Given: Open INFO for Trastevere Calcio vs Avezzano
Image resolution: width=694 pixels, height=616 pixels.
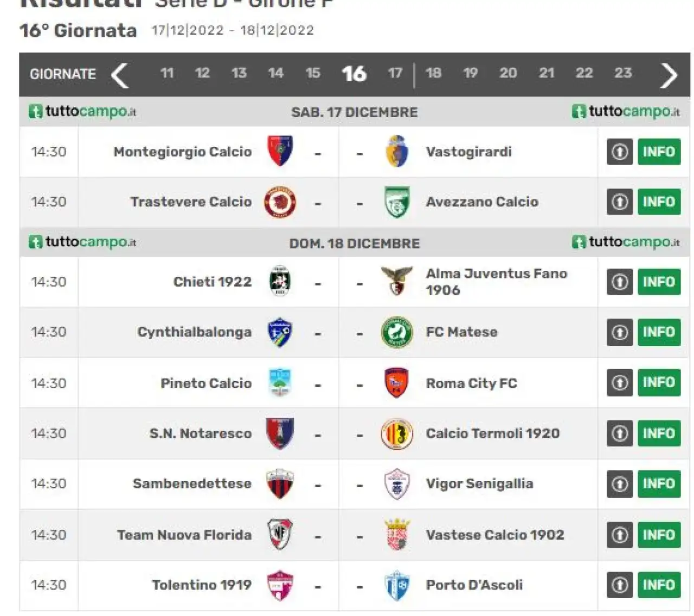Looking at the screenshot, I should click(x=659, y=202).
